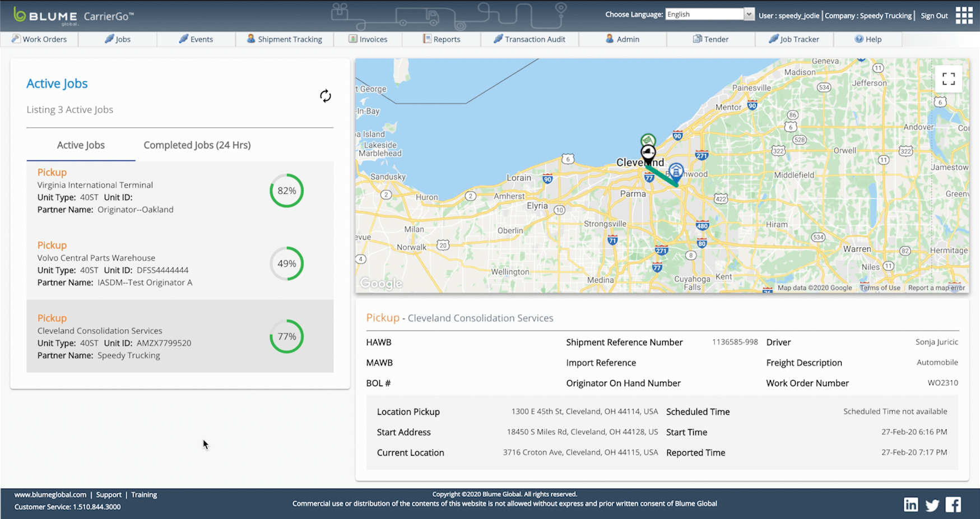Viewport: 980px width, 519px height.
Task: Open the Reports menu
Action: (442, 39)
